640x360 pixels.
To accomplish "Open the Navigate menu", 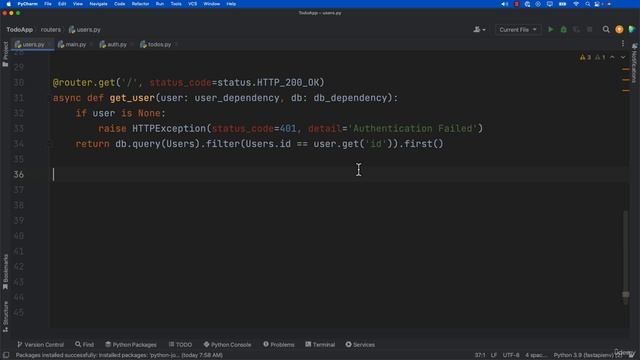I will point(98,4).
